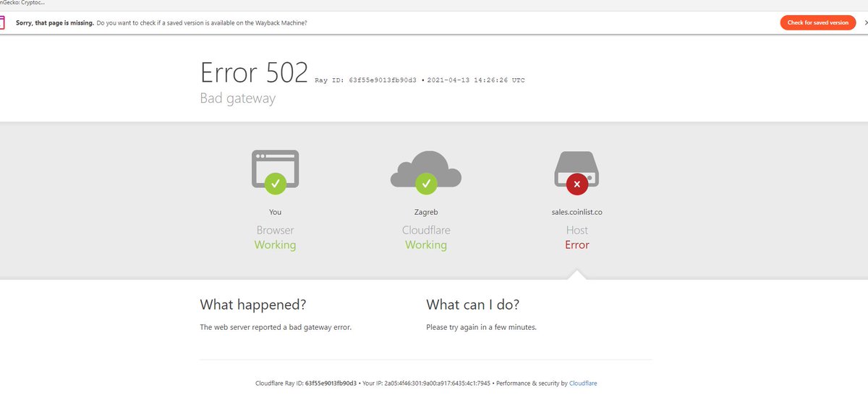The height and width of the screenshot is (416, 868).
Task: Click the Zagreb location label
Action: tap(426, 212)
